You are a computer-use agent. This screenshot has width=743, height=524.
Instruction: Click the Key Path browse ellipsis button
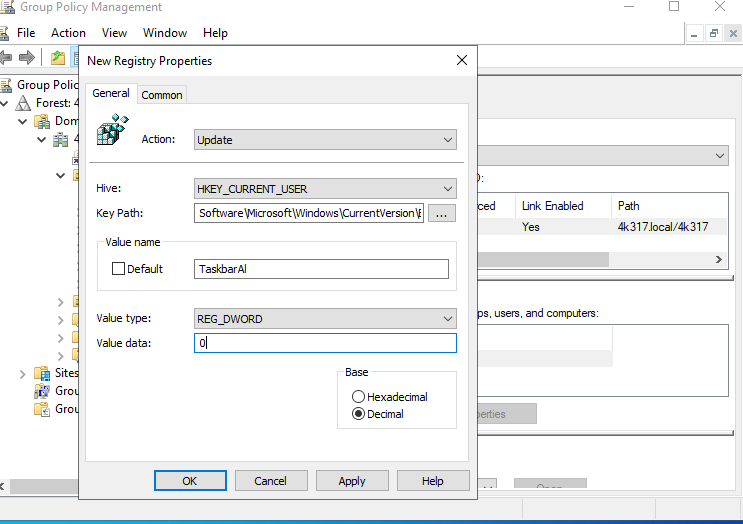tap(442, 213)
